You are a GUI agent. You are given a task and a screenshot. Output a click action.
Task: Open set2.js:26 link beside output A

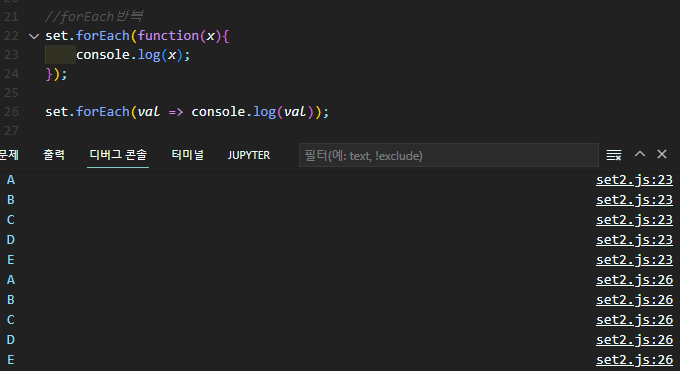tap(634, 280)
